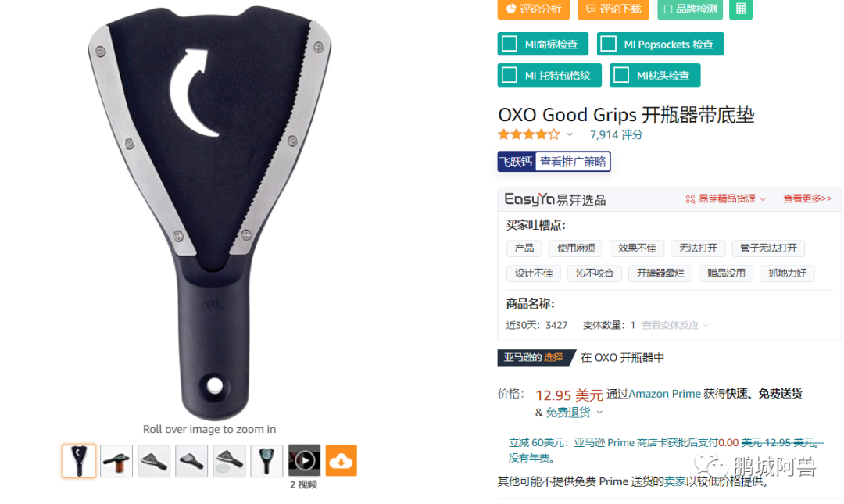Open the 7,914 评分 reviews link

click(x=617, y=134)
